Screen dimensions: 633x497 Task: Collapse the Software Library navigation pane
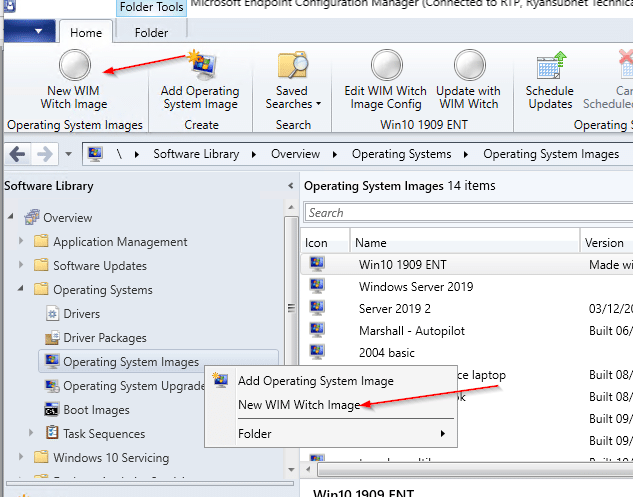290,186
